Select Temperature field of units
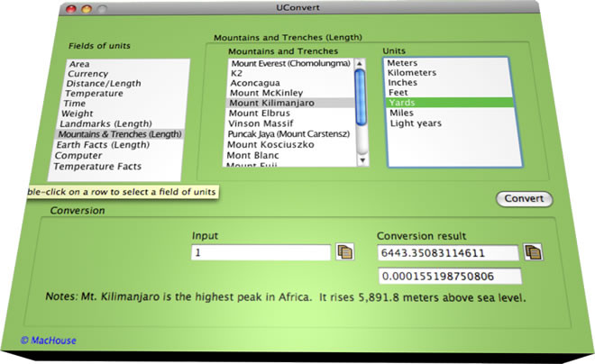The image size is (595, 364). 124,94
